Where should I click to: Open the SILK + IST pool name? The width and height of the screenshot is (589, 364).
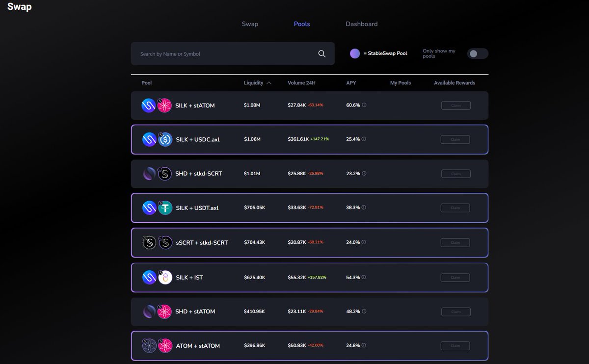pos(189,277)
